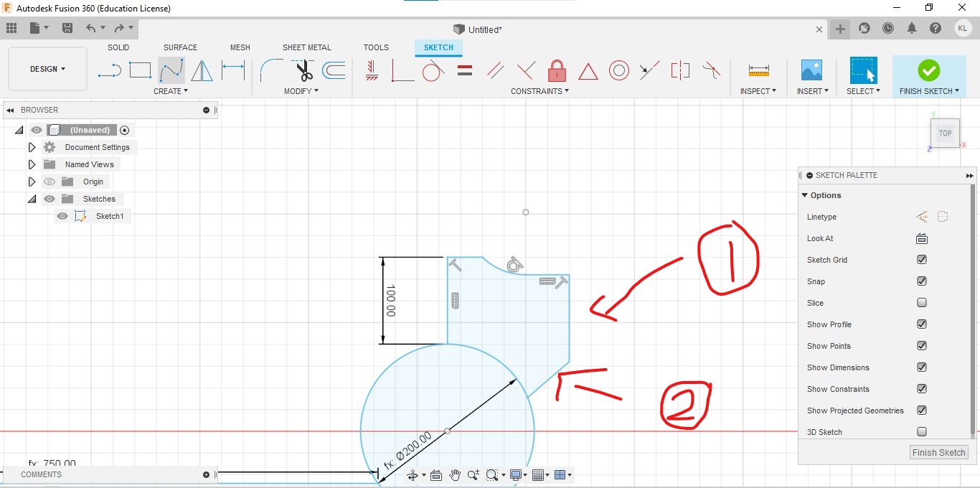Image resolution: width=980 pixels, height=488 pixels.
Task: Open the data panel grid icon
Action: tap(11, 28)
